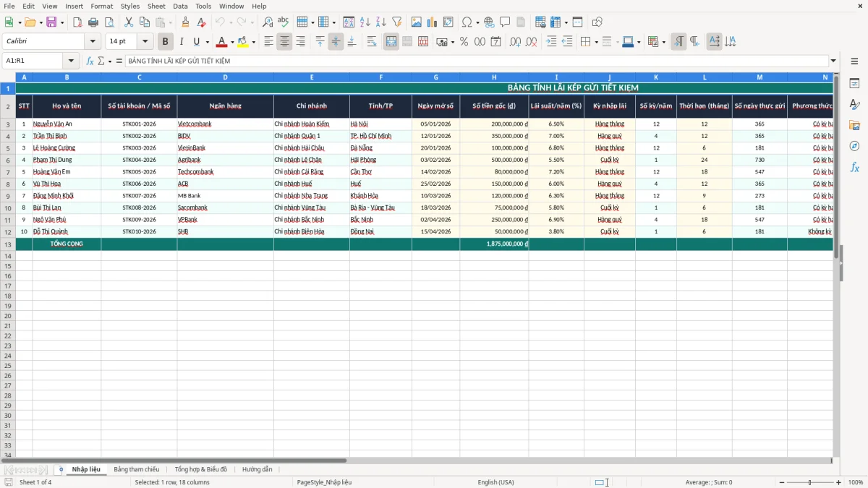Toggle the AutoFilter funnel icon
868x488 pixels.
point(396,22)
